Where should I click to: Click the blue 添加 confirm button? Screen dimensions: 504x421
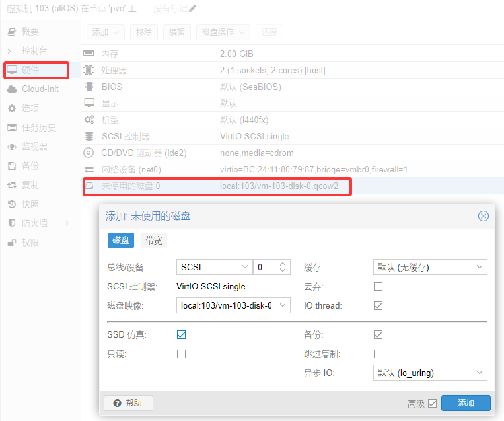(466, 403)
